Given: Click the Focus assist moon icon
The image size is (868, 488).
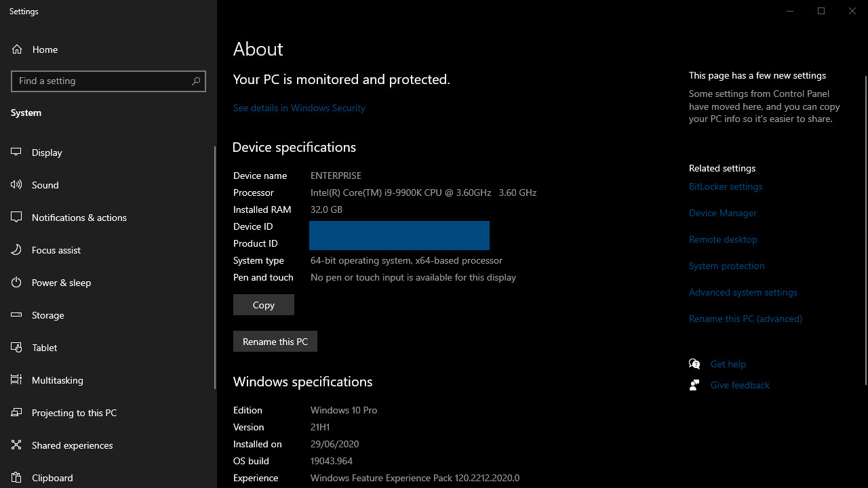Looking at the screenshot, I should (x=16, y=250).
